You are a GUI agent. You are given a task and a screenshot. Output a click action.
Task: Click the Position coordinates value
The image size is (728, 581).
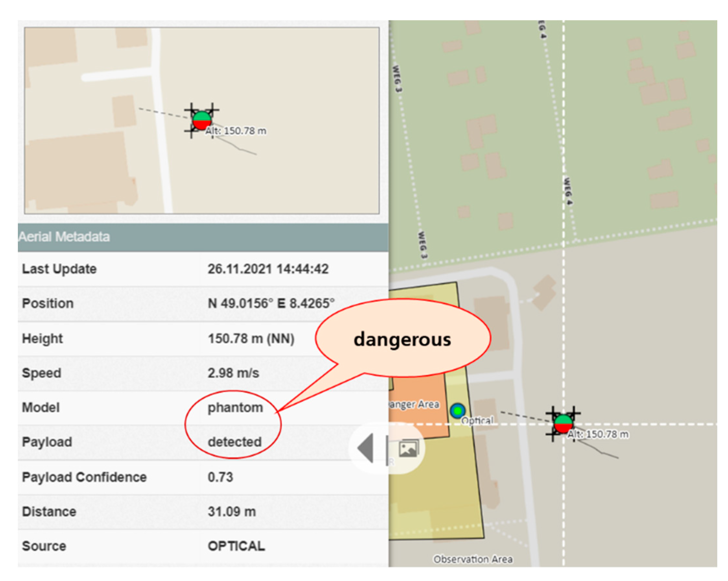coord(271,303)
